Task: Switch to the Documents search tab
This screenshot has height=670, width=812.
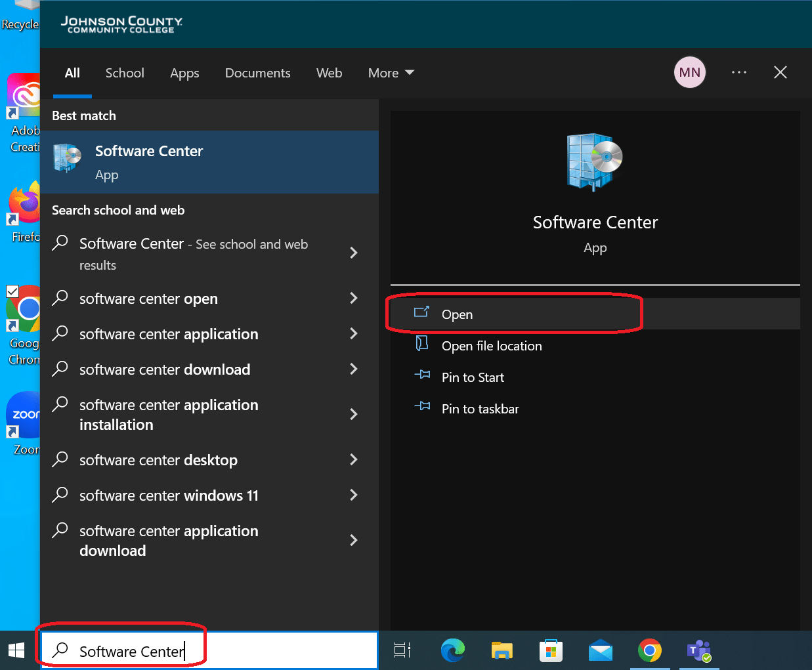Action: (257, 73)
